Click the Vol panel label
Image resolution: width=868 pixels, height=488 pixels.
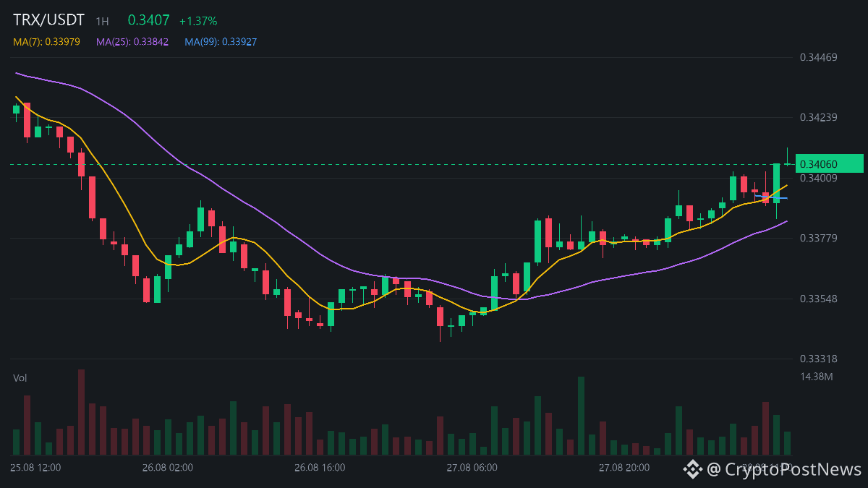point(20,377)
